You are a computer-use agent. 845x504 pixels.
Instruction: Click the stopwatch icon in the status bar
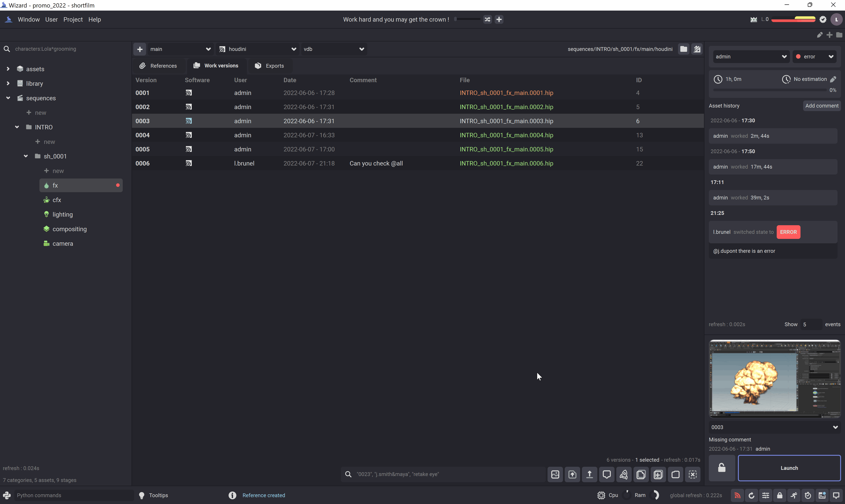point(808,495)
